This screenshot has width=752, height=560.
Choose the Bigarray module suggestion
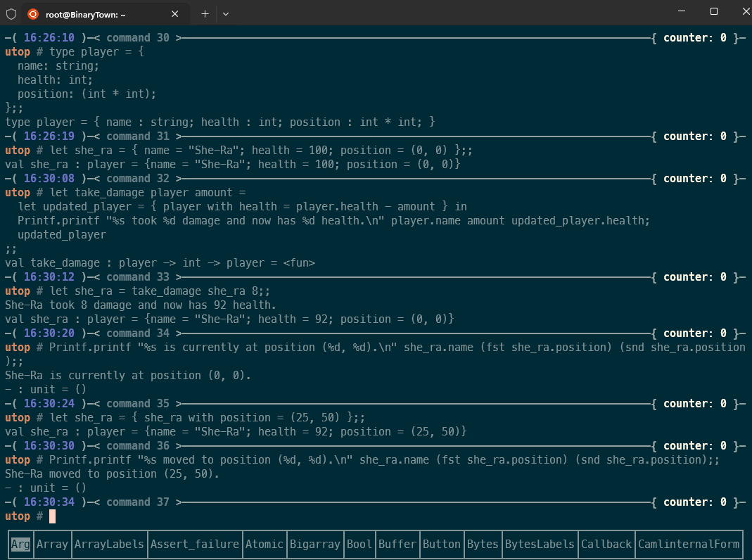coord(315,544)
